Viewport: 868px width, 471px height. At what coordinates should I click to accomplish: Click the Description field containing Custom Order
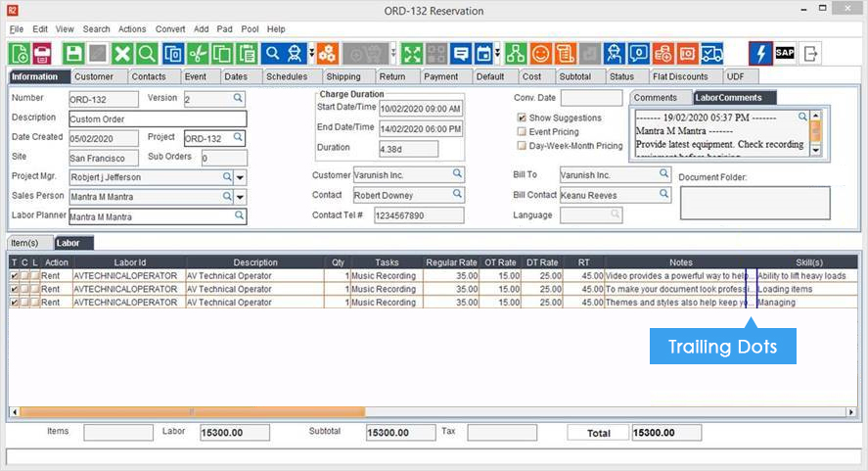pos(157,118)
